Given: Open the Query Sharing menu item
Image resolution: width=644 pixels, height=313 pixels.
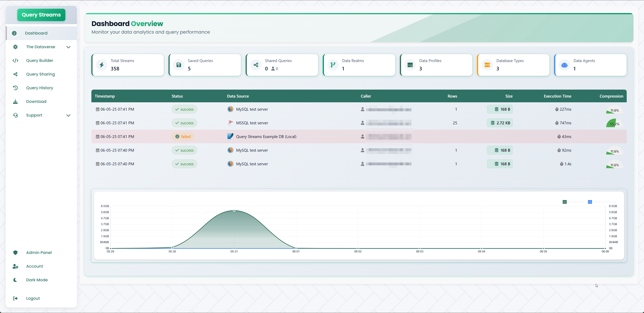Looking at the screenshot, I should click(x=40, y=74).
